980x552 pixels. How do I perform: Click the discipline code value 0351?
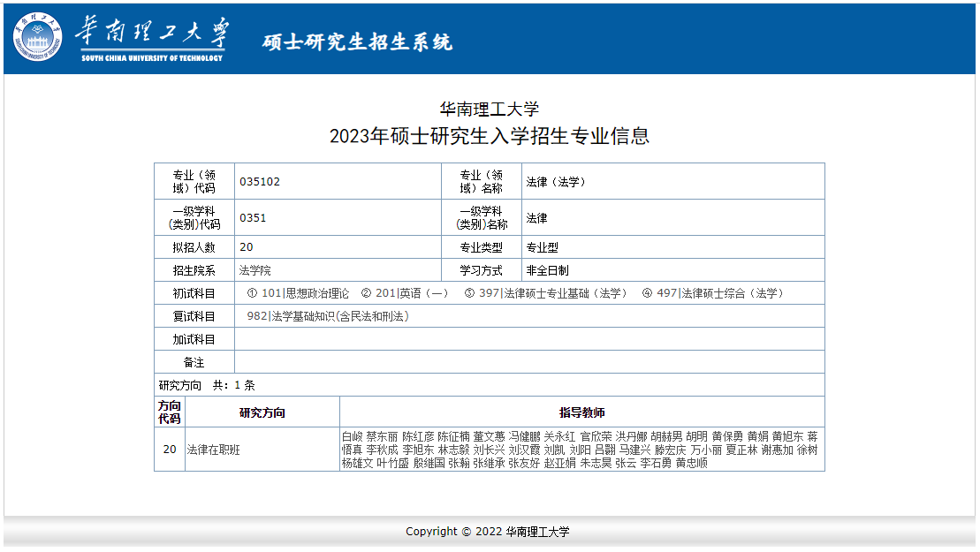253,218
